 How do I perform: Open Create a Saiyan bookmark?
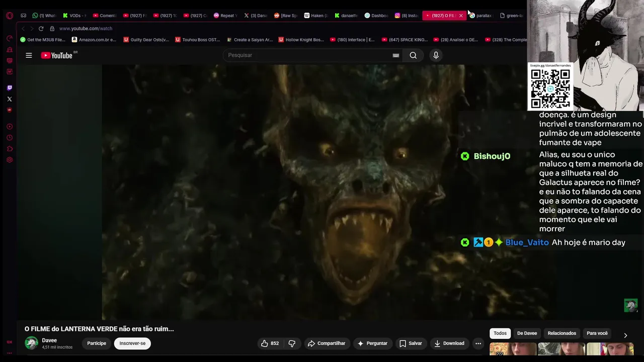pyautogui.click(x=250, y=40)
